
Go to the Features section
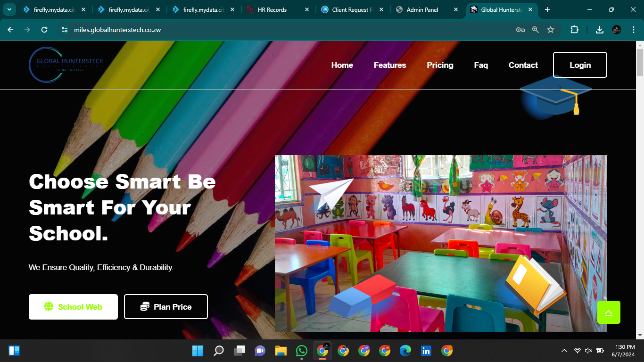click(389, 65)
